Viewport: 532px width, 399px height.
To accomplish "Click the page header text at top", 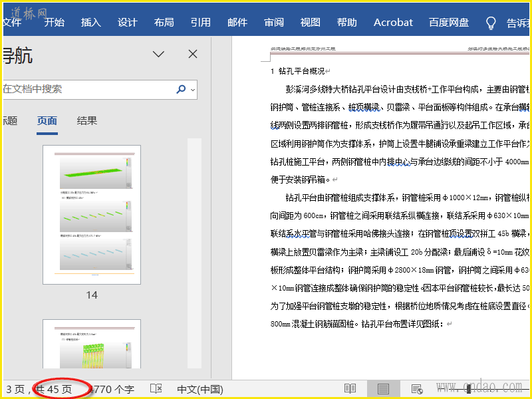I will click(303, 49).
